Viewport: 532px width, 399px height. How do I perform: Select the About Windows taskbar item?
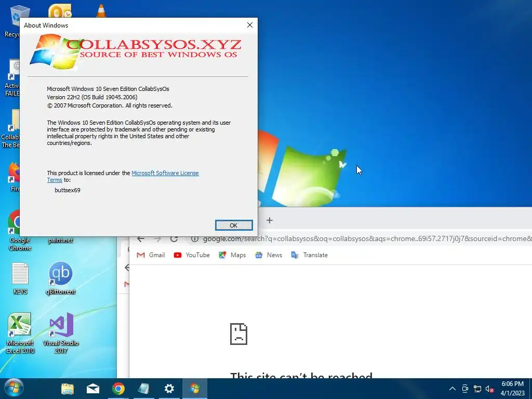tap(195, 389)
